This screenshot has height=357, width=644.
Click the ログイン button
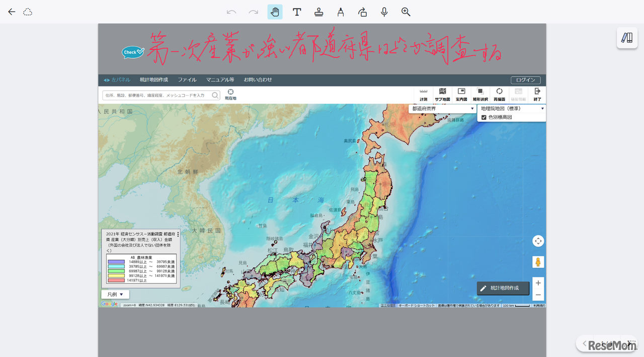(x=525, y=79)
